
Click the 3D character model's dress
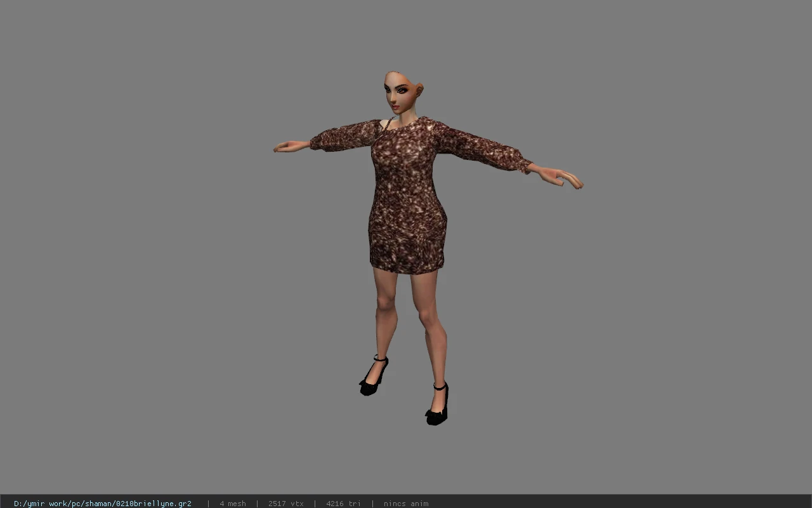[408, 197]
